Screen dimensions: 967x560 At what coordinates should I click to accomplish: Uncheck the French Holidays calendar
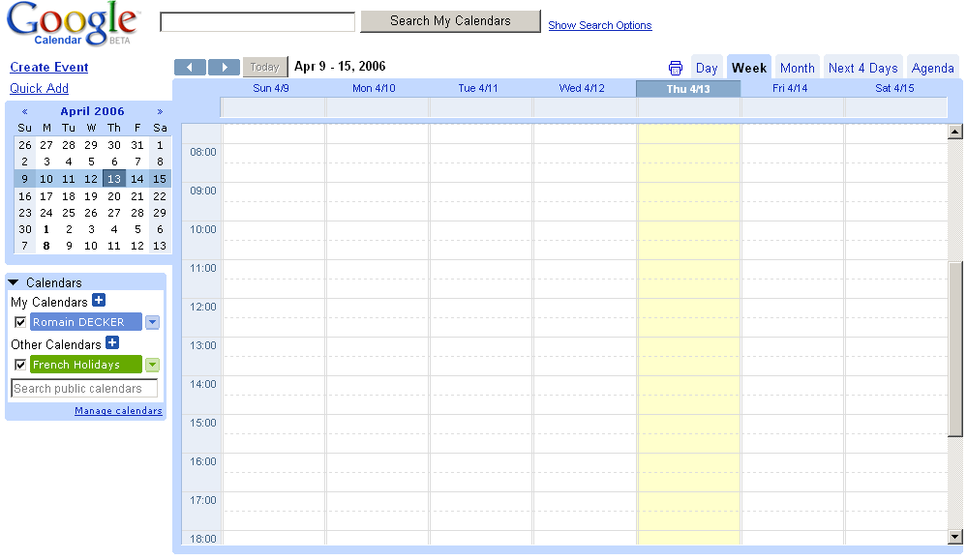coord(20,365)
